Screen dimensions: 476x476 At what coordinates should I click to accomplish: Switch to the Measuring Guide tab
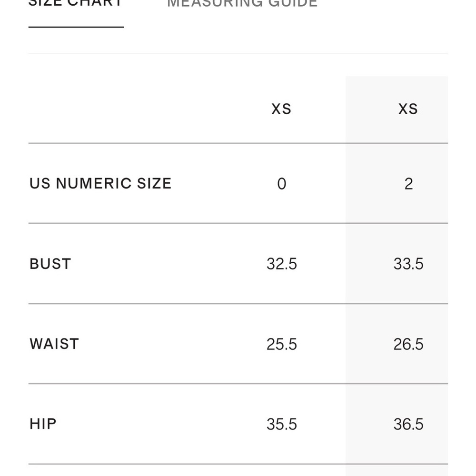pyautogui.click(x=242, y=4)
